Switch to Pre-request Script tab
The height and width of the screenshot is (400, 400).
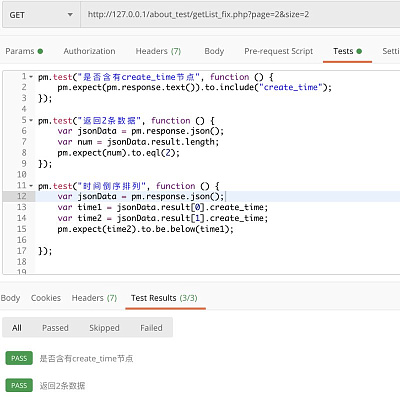[x=279, y=51]
